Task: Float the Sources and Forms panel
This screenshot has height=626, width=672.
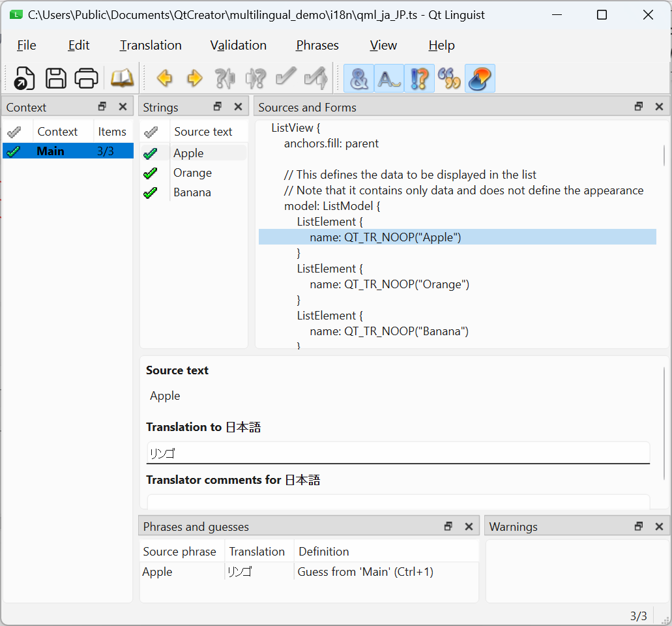Action: coord(639,107)
